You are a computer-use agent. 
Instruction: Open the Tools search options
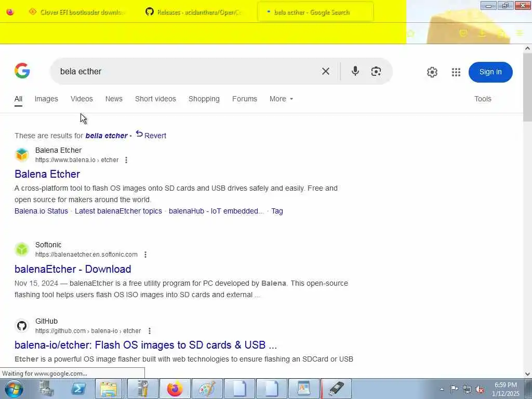tap(483, 99)
